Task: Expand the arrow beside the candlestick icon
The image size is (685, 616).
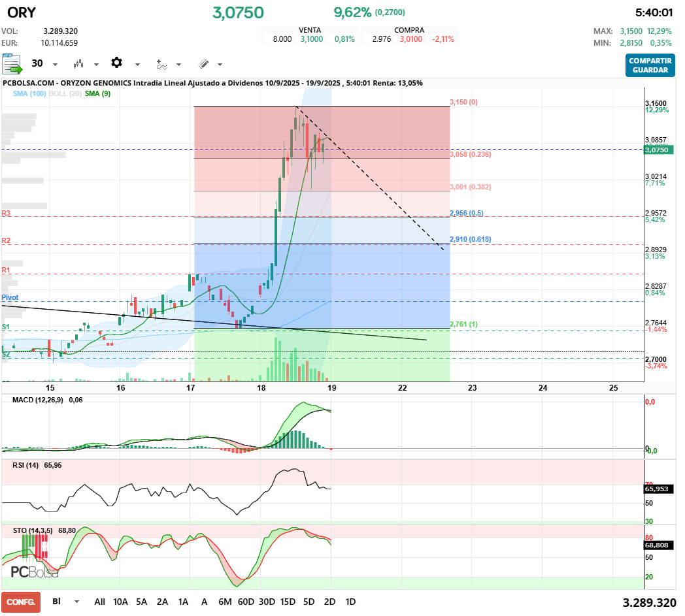Action: click(97, 65)
